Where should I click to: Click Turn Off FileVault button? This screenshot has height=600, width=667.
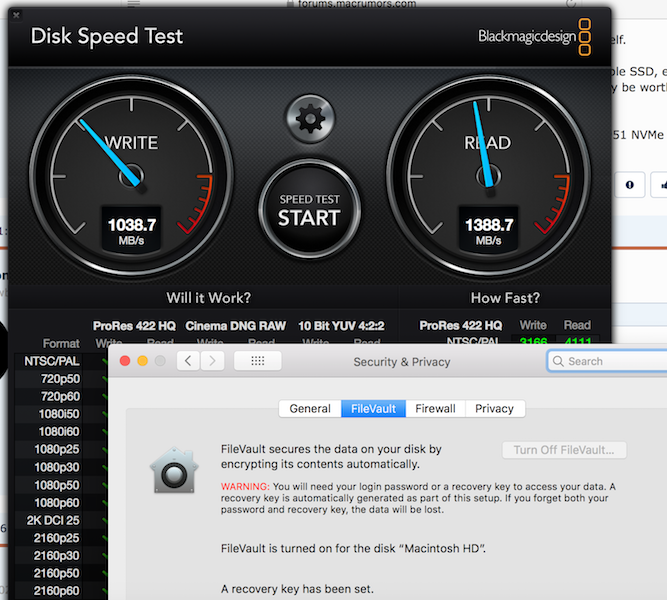click(x=564, y=450)
